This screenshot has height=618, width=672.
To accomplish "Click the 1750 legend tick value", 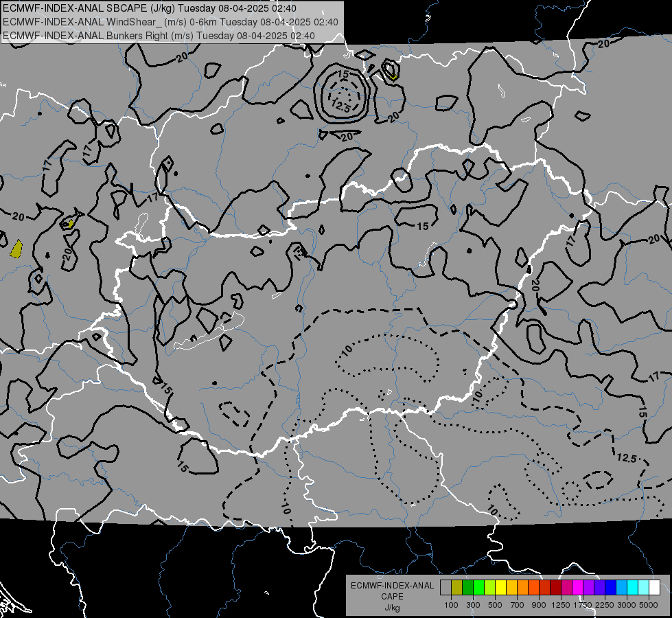I will 583,605.
